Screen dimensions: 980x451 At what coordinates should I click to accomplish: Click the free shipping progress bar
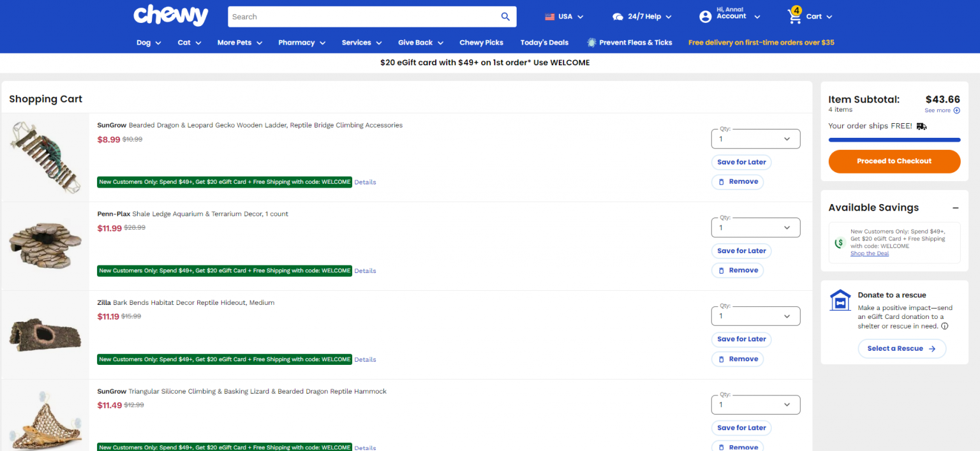894,140
